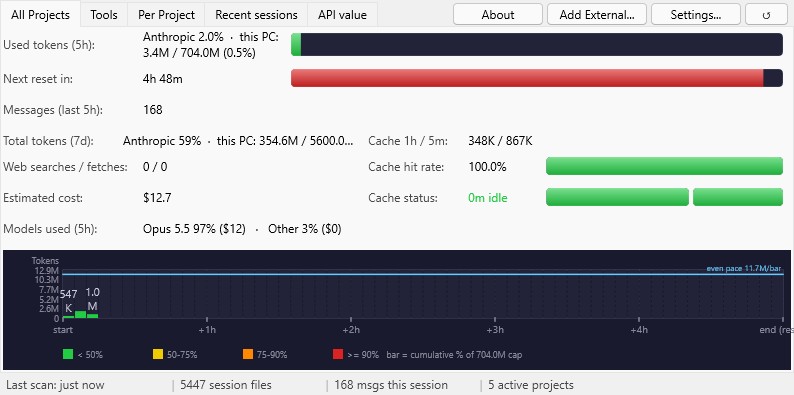Click the +3h axis marker

[x=495, y=330]
